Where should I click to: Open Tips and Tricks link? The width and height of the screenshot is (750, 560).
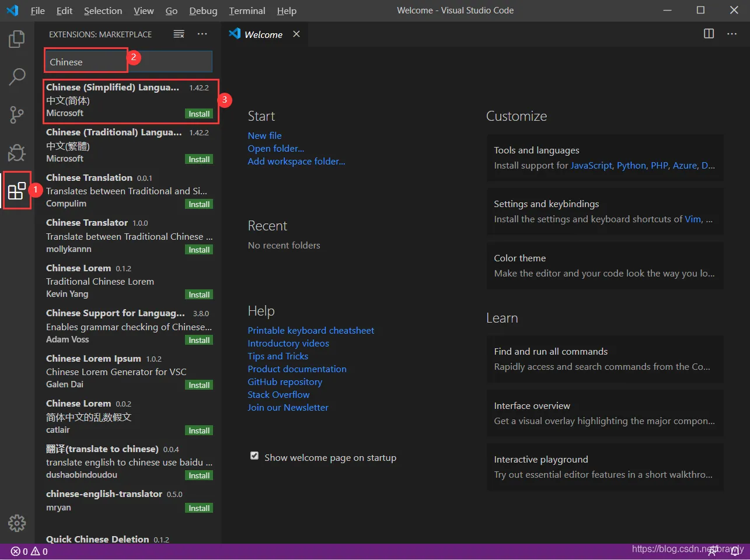[x=277, y=356]
